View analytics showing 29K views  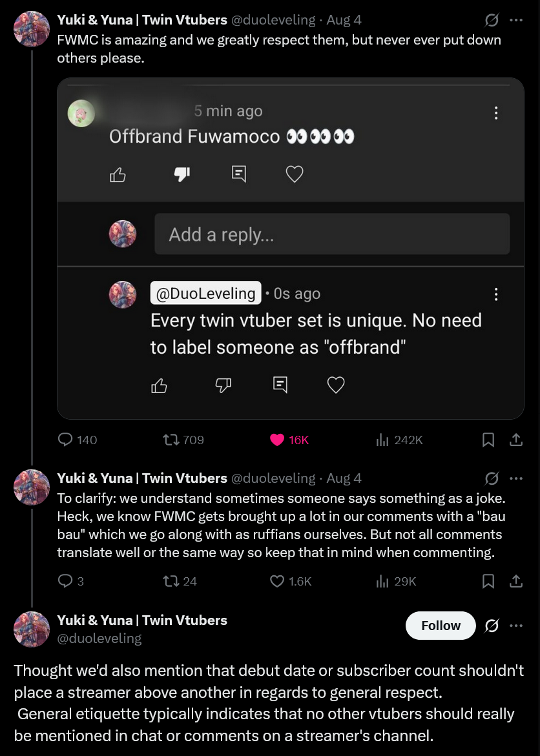coord(383,581)
